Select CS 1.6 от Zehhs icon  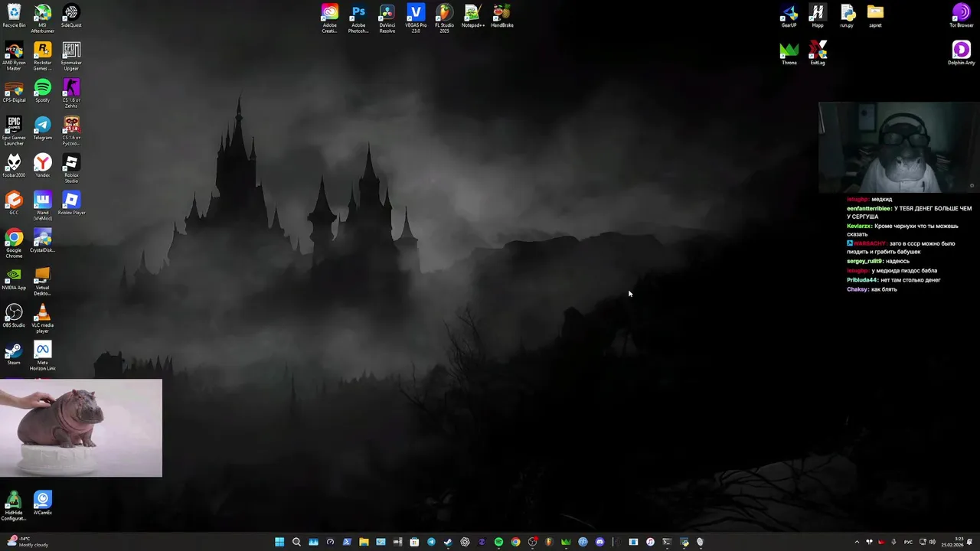[x=71, y=93]
